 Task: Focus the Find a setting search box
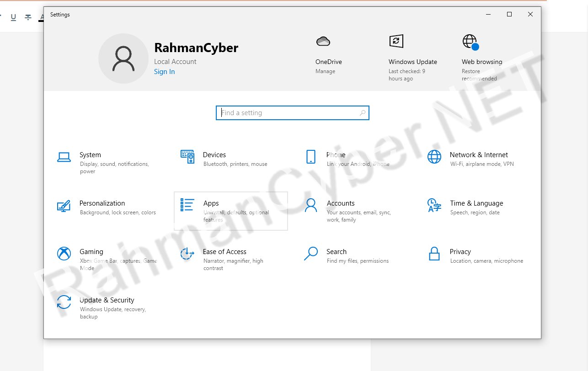[x=293, y=113]
